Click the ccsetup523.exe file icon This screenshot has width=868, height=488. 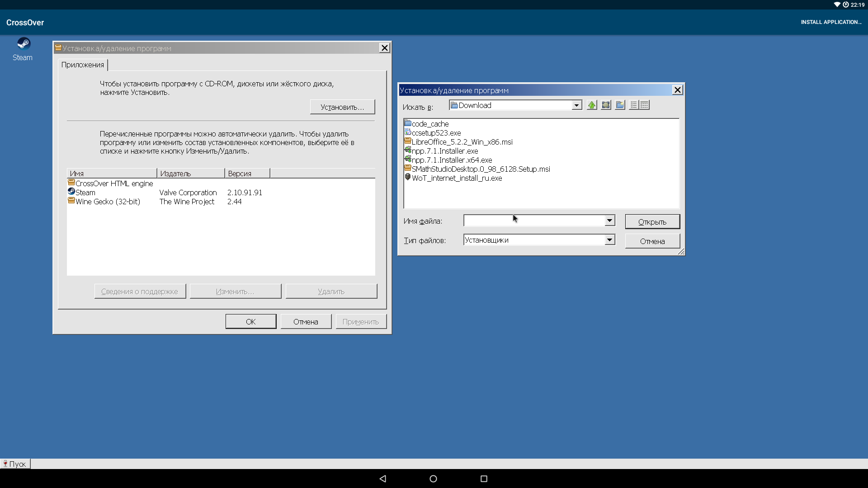tap(408, 132)
